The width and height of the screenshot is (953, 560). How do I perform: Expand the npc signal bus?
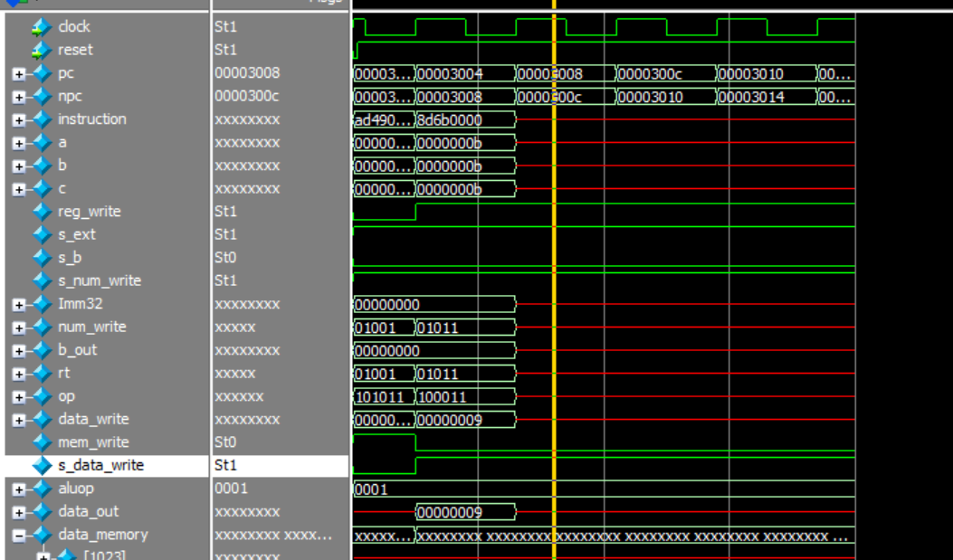pyautogui.click(x=19, y=97)
